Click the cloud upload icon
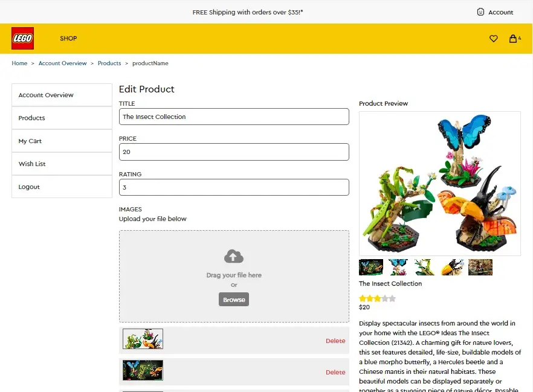This screenshot has width=533, height=392. [234, 257]
